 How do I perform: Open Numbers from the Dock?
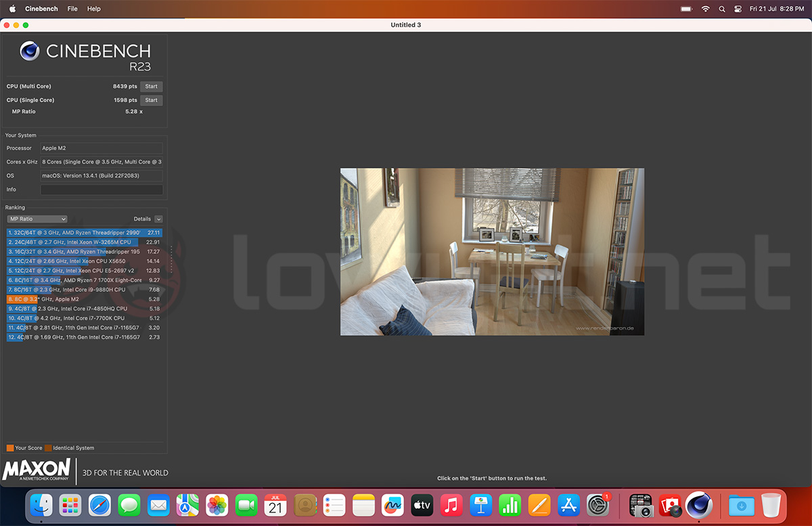pos(510,505)
